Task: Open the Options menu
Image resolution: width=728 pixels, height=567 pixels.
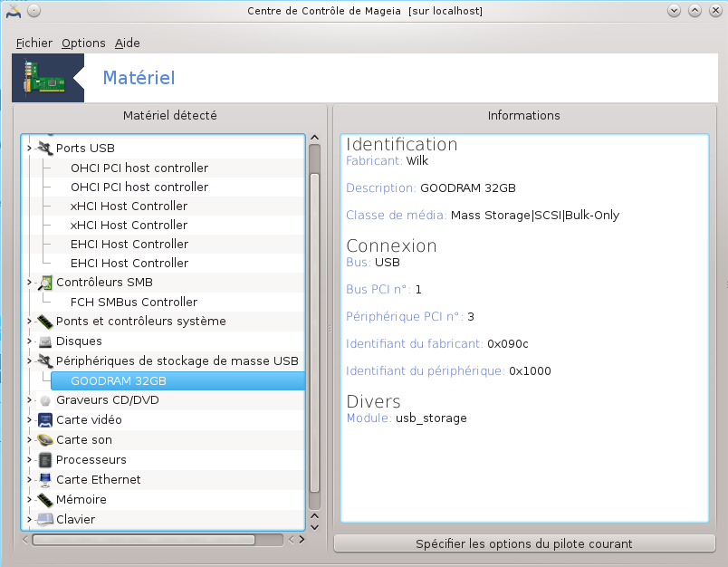Action: coord(83,43)
